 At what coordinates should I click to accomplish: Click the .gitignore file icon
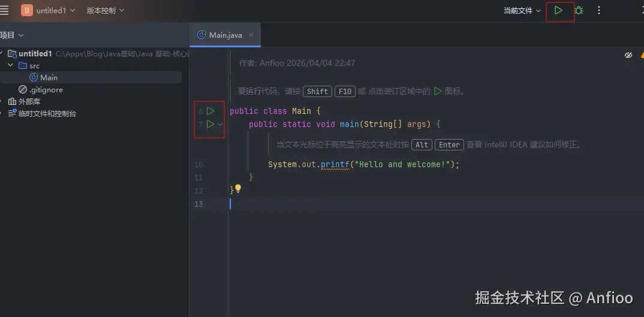[23, 89]
